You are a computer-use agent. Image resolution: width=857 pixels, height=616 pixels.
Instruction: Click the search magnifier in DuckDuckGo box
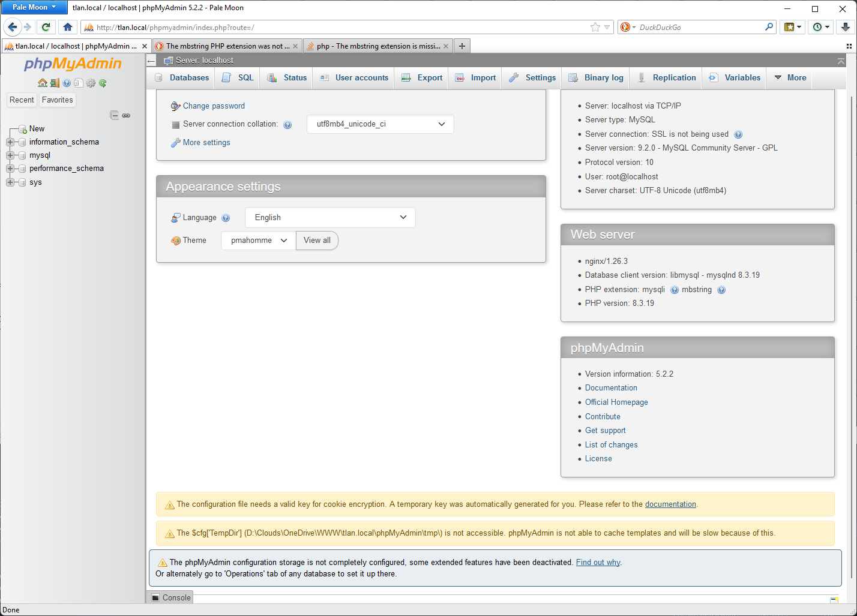[769, 27]
